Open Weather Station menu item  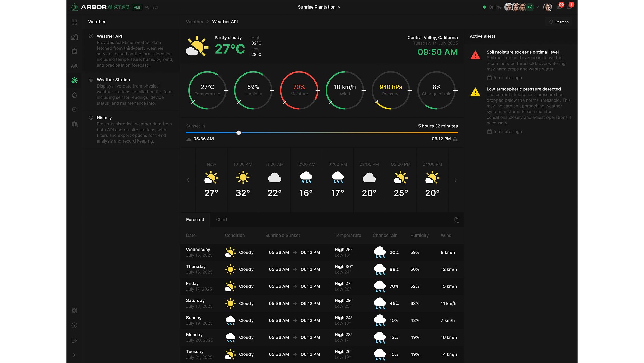131,91
